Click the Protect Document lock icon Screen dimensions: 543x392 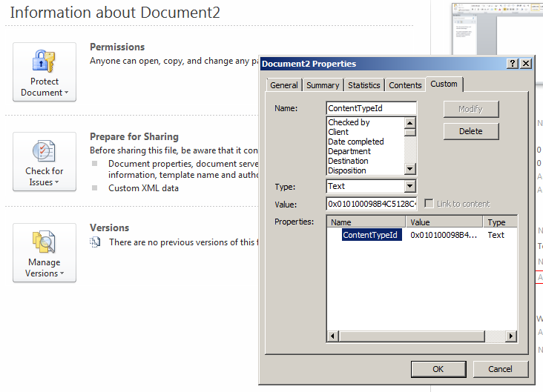[45, 61]
